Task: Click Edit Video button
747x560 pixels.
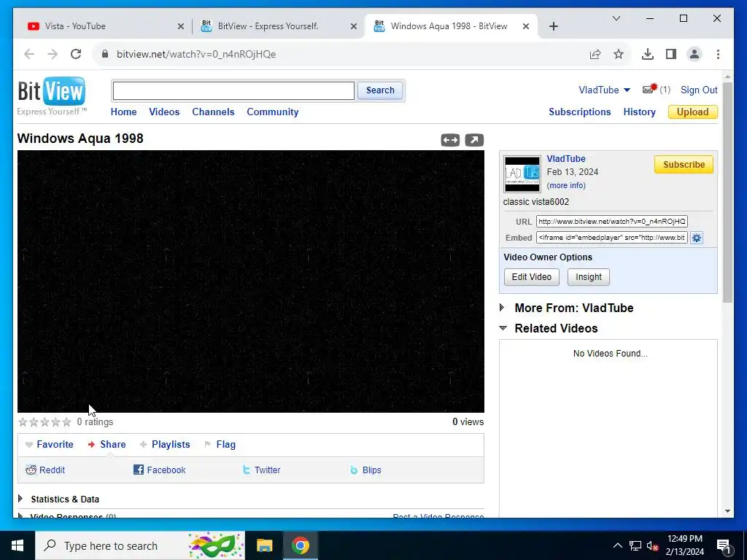Action: coord(532,277)
